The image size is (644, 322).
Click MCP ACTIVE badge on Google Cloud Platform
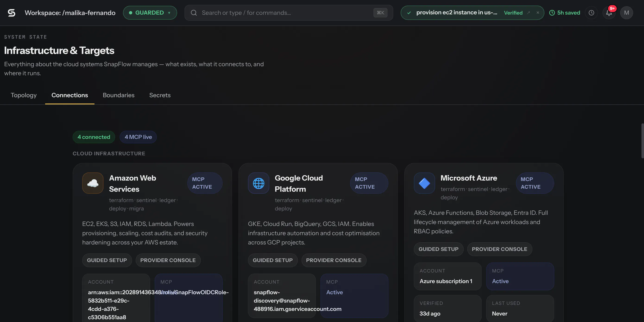click(x=369, y=183)
